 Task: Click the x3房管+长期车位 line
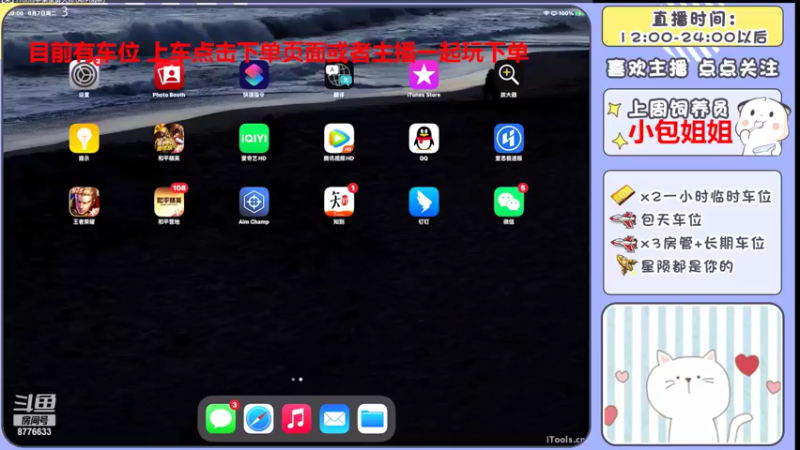pos(688,243)
